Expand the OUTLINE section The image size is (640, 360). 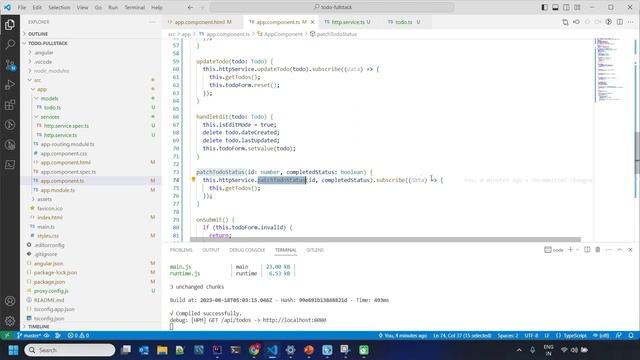tap(38, 34)
